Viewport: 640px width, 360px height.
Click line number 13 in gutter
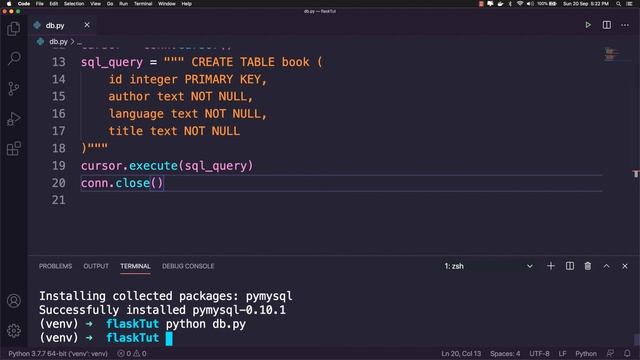pos(58,62)
